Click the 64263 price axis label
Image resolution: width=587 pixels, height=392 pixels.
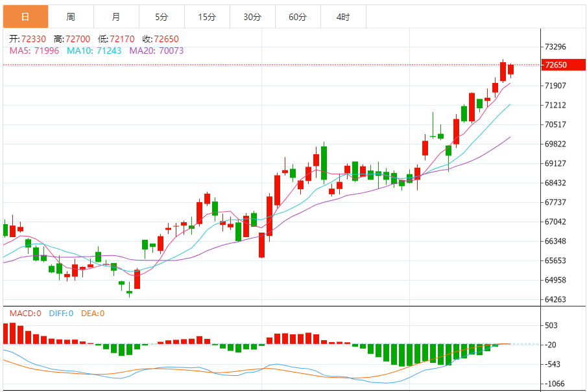[556, 299]
